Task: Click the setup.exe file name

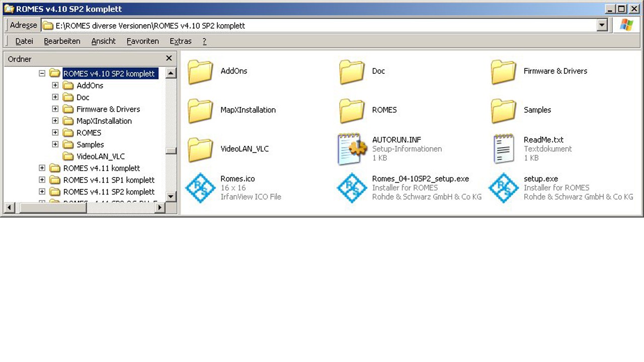Action: pos(541,178)
